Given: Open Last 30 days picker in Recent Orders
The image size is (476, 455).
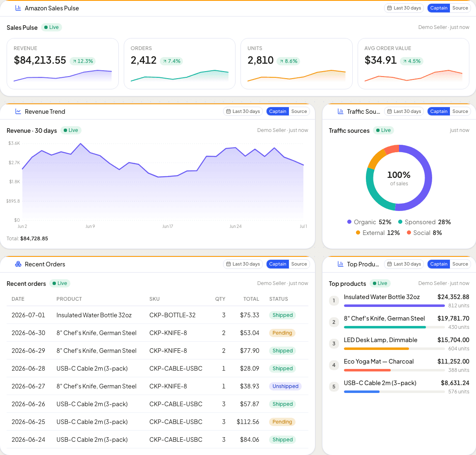Looking at the screenshot, I should pyautogui.click(x=243, y=264).
